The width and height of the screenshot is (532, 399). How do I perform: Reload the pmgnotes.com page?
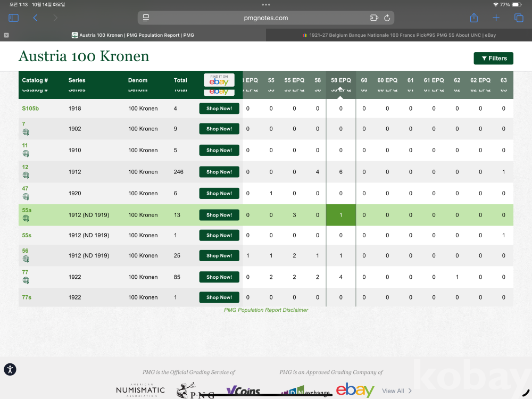coord(387,18)
